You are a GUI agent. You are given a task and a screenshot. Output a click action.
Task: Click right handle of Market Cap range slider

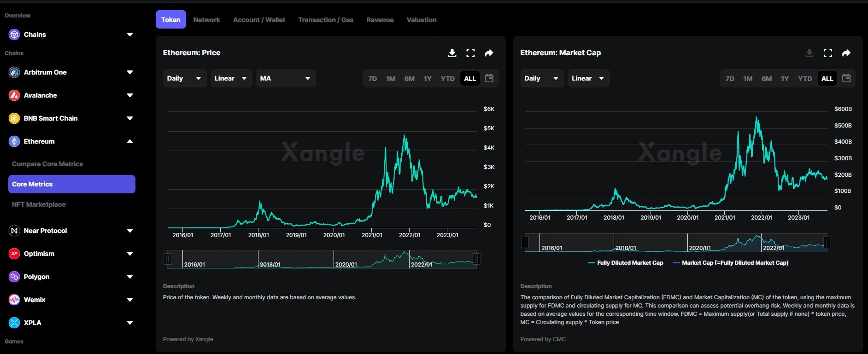click(x=827, y=242)
